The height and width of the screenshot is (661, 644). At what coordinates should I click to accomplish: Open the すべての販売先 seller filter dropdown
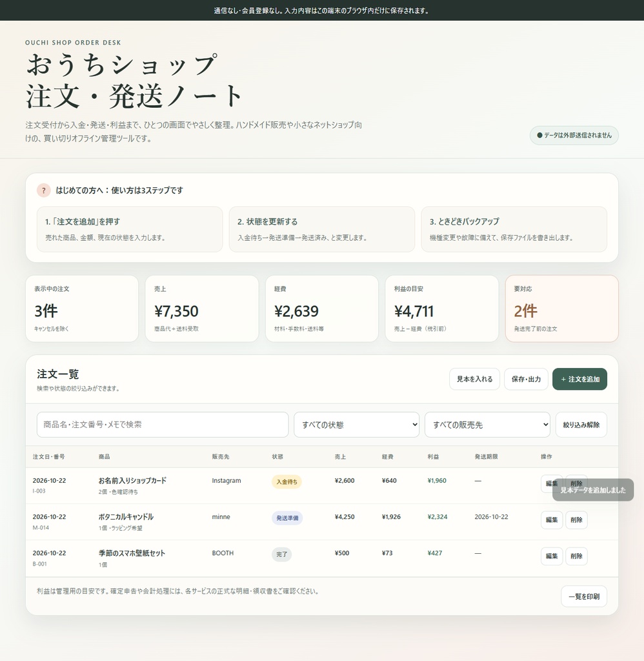coord(487,425)
